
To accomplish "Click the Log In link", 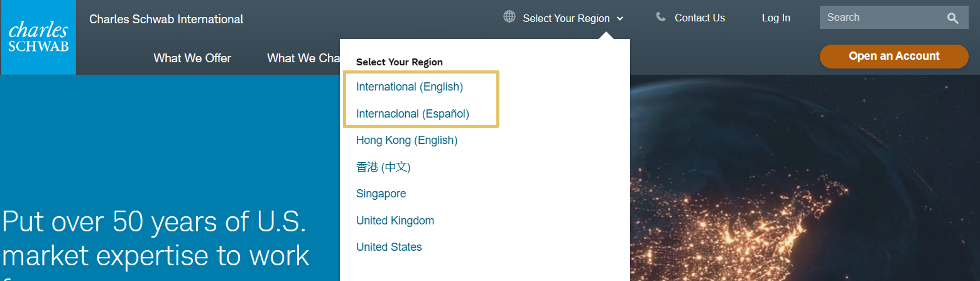I will pos(776,18).
